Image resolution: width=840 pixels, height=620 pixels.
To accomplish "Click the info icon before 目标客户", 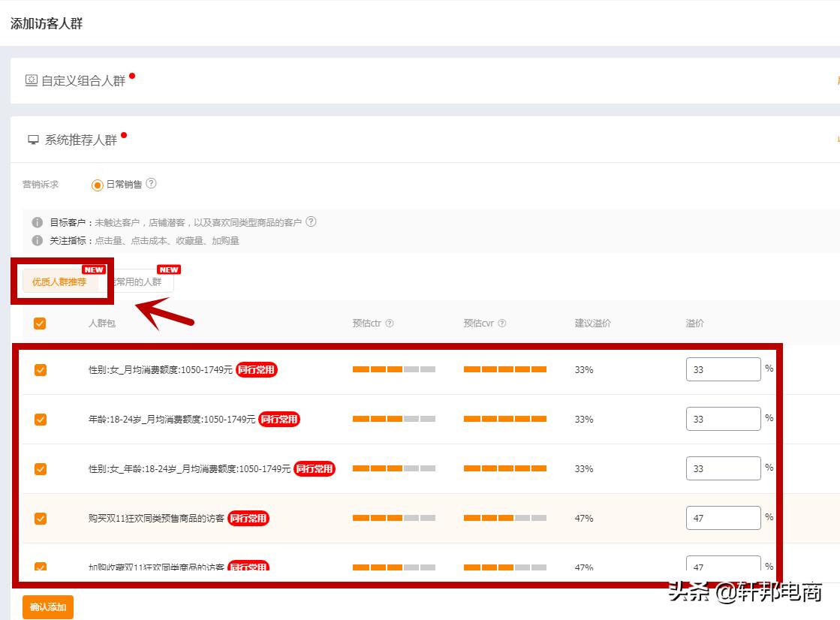I will 37,222.
